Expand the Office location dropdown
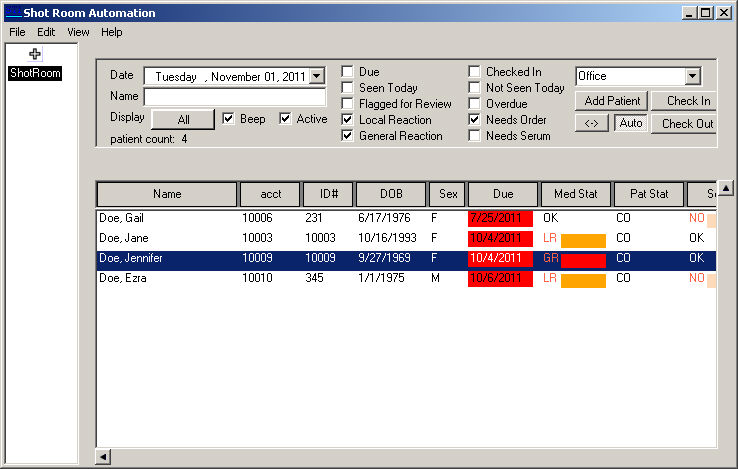 coord(692,76)
